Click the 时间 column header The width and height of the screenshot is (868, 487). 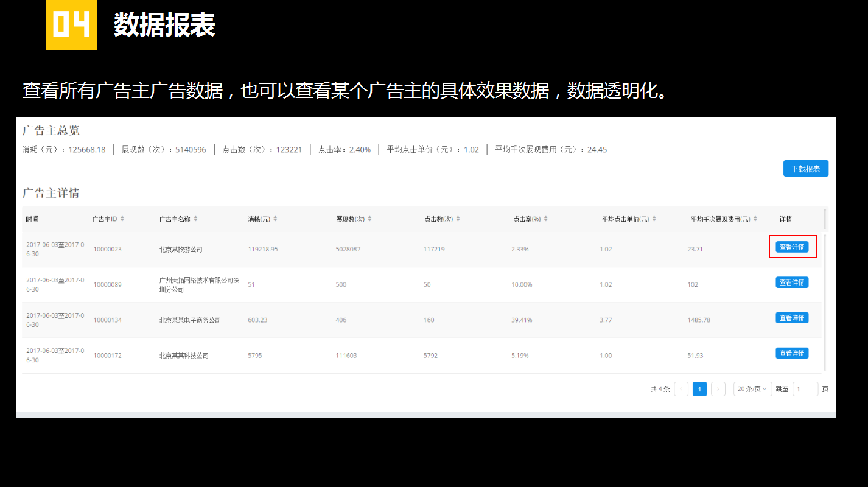click(x=32, y=219)
